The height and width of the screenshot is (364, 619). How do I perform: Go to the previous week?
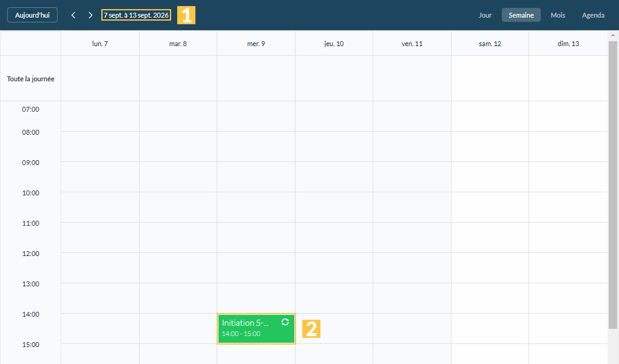73,15
